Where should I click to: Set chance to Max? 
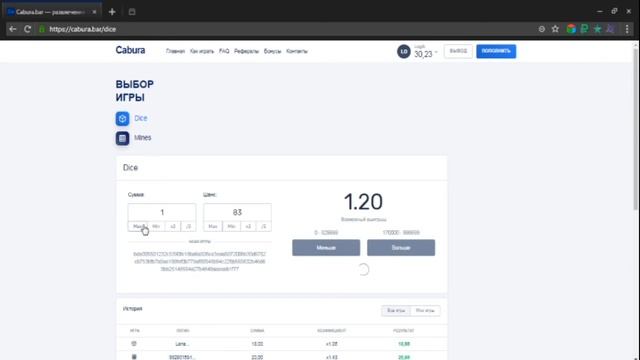coord(213,227)
